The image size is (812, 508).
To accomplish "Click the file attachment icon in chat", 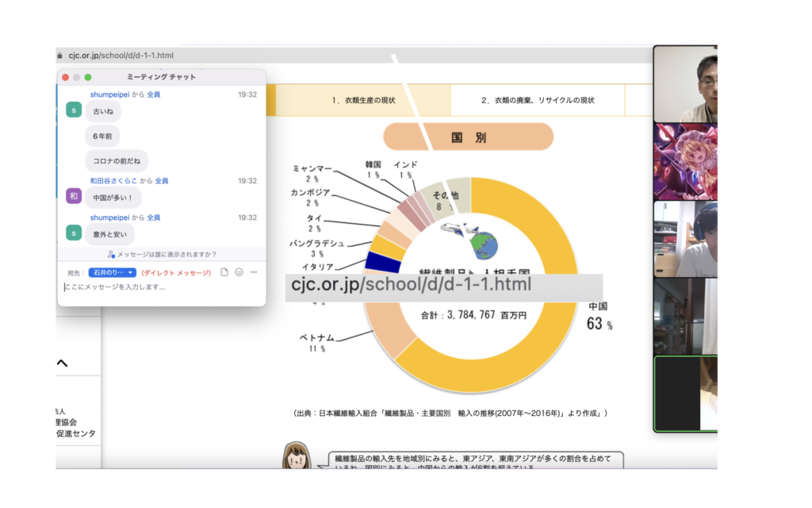I will coord(224,272).
